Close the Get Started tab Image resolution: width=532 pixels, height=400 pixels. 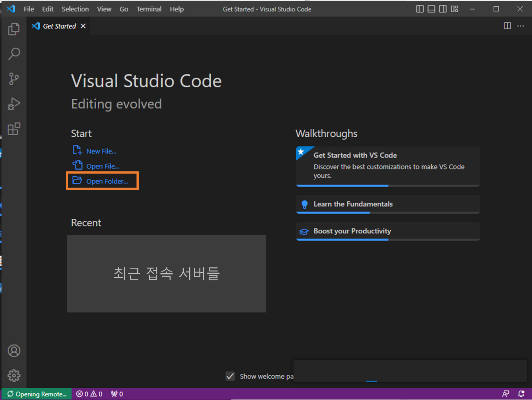point(83,26)
